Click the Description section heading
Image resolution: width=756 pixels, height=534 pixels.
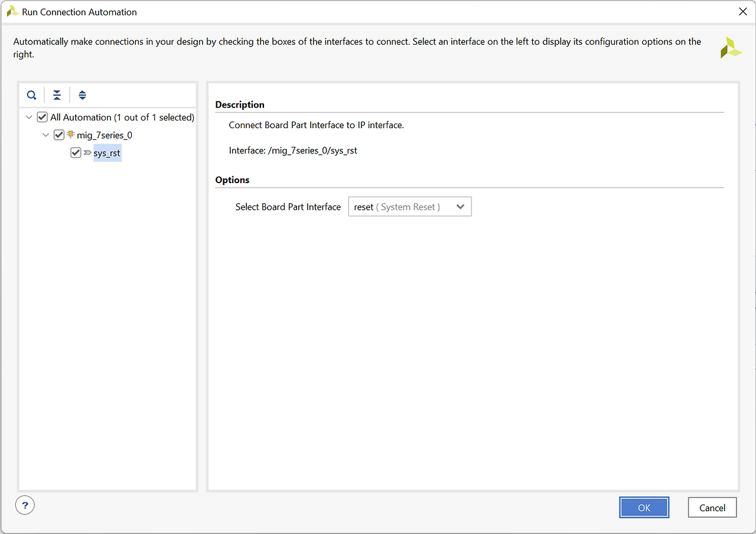click(x=240, y=105)
